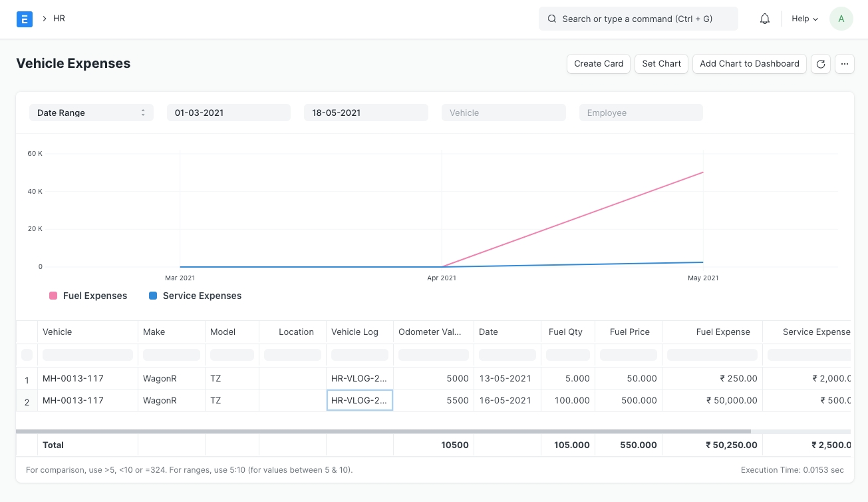Click the HR breadcrumb link

click(59, 19)
